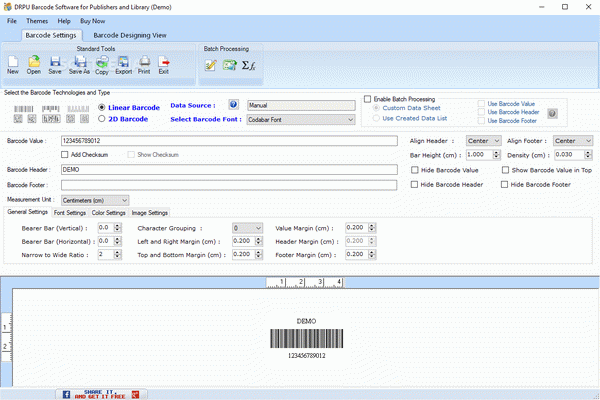This screenshot has width=600, height=400.
Task: Open the Align Header dropdown
Action: pos(484,141)
